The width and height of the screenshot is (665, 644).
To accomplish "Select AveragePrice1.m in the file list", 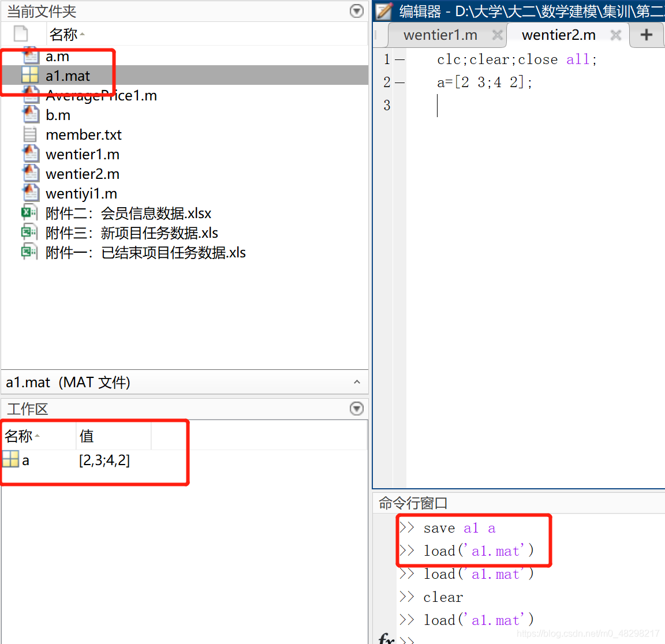I will 102,96.
